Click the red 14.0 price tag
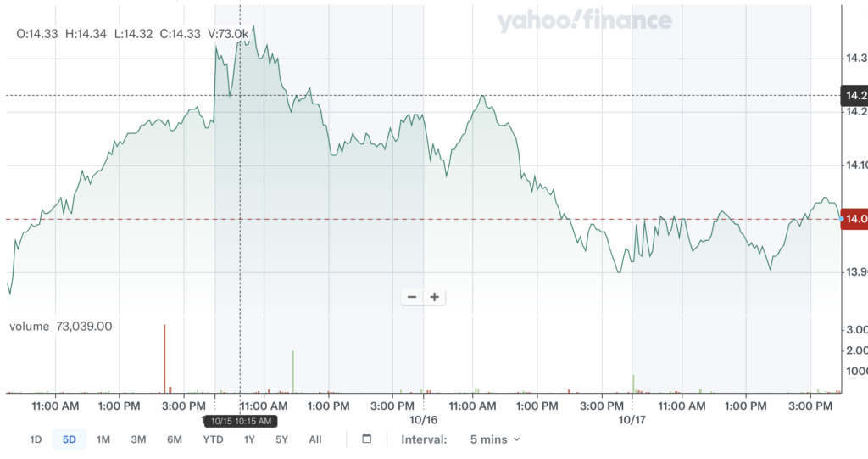Screen dimensions: 868x459 coord(853,219)
